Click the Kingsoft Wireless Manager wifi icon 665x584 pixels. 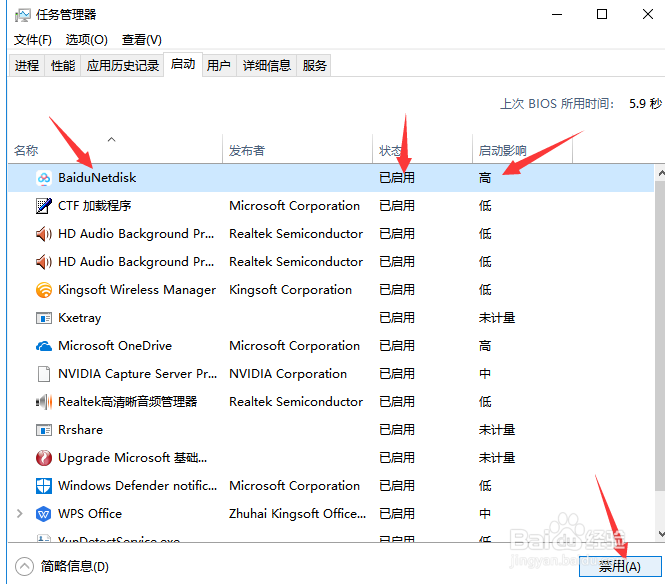(x=44, y=290)
